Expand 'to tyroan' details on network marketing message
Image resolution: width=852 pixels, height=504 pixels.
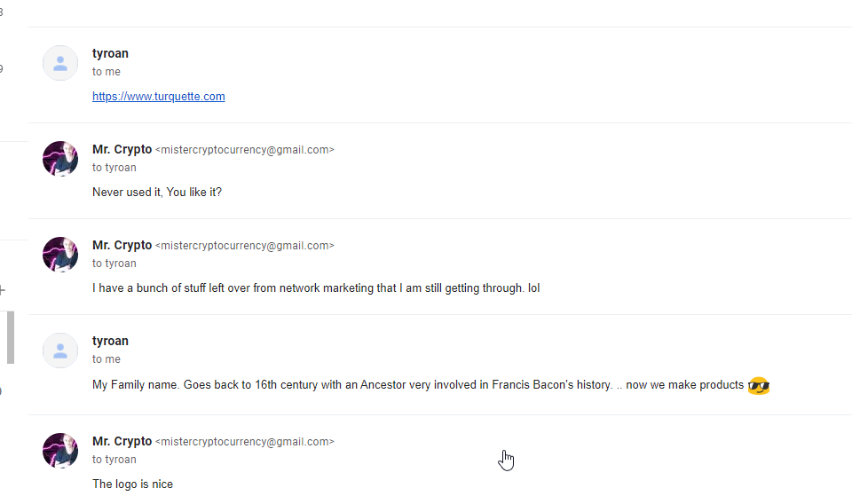[x=114, y=263]
